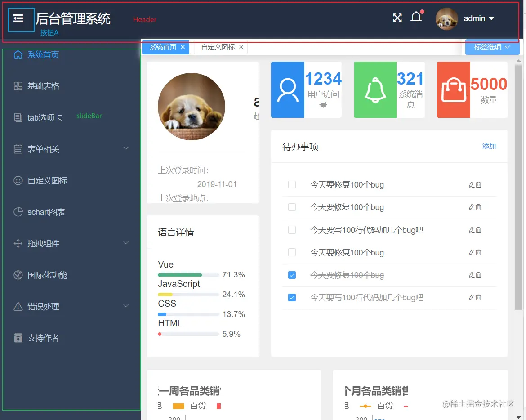The height and width of the screenshot is (420, 526).
Task: Click the page vertical scrollbar thumb
Action: point(518,187)
